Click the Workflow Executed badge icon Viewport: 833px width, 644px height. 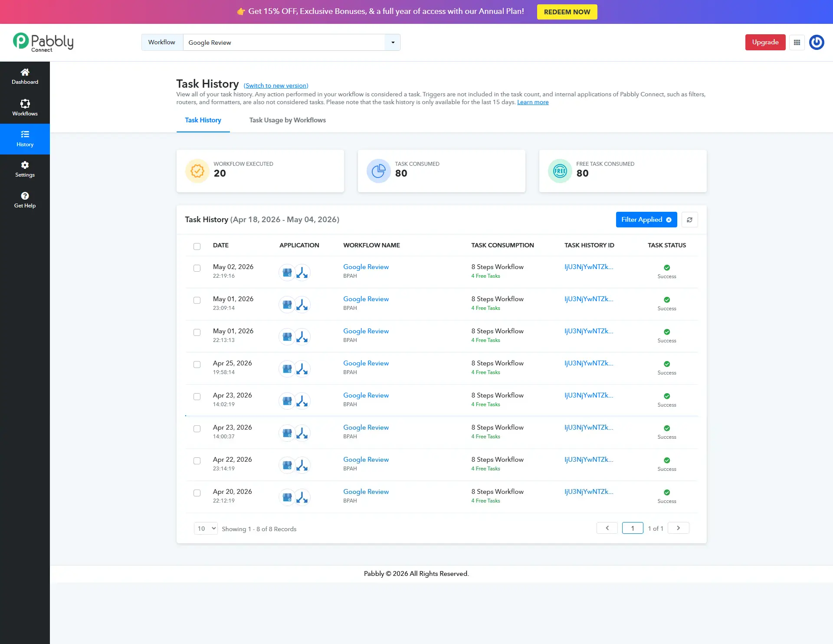pos(197,171)
